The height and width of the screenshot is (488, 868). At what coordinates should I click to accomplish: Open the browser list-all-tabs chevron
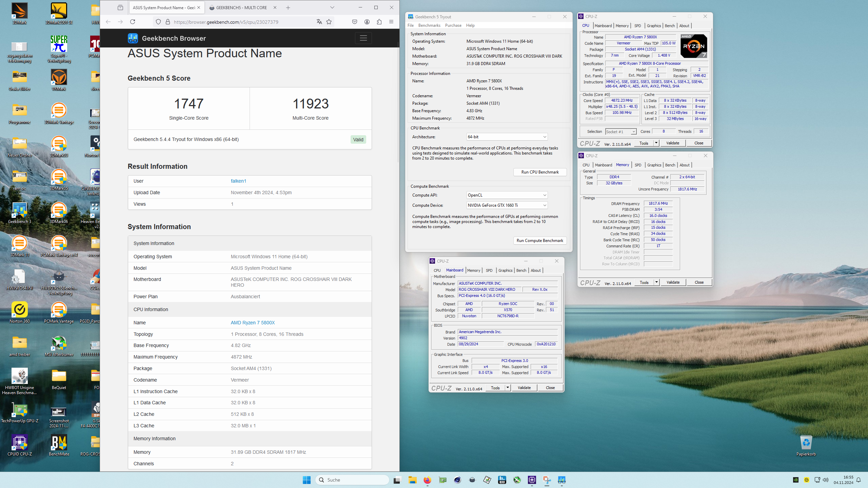(x=332, y=7)
